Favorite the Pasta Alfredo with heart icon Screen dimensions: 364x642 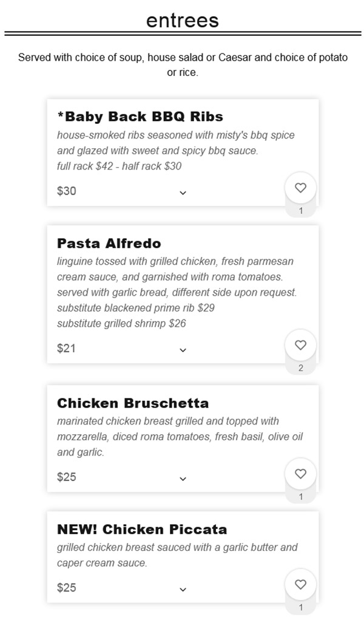[301, 345]
